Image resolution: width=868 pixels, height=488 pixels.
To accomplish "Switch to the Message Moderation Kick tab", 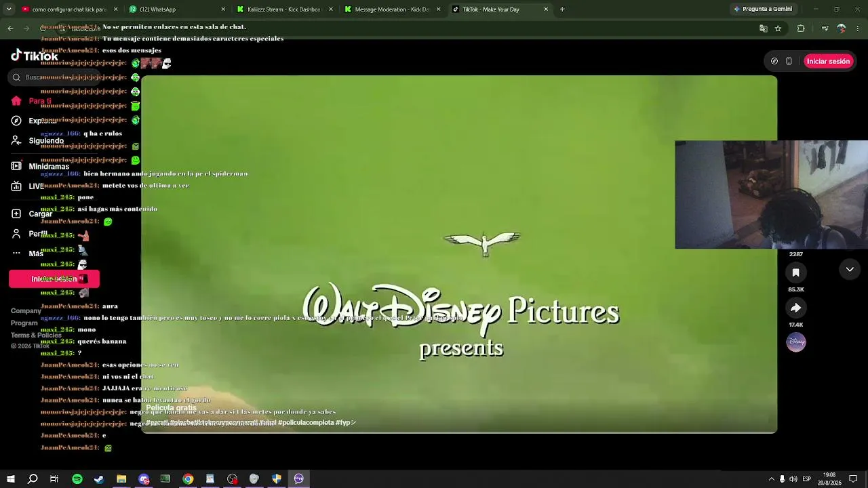I will (x=391, y=9).
